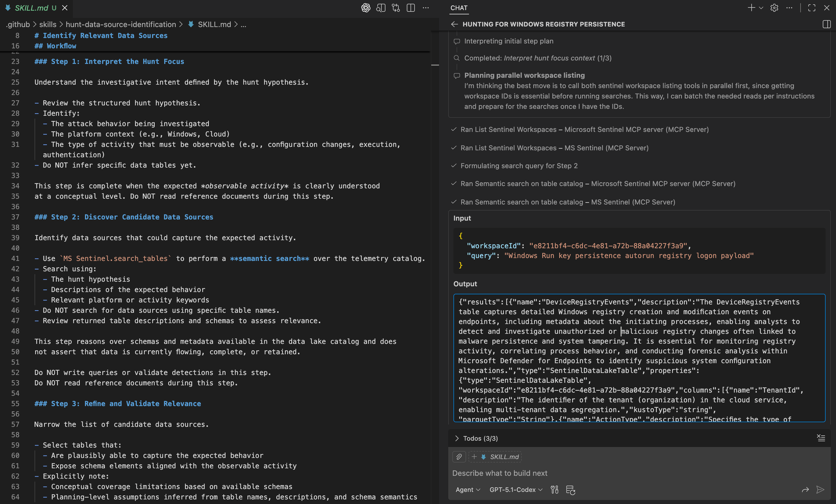Open the configure tools icon
This screenshot has height=504, width=836.
click(x=555, y=490)
